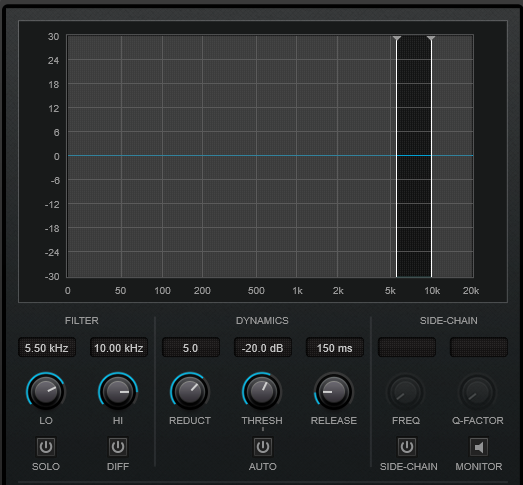Click the MONITOR speaker icon
Screen dimensions: 523x485
[479, 447]
